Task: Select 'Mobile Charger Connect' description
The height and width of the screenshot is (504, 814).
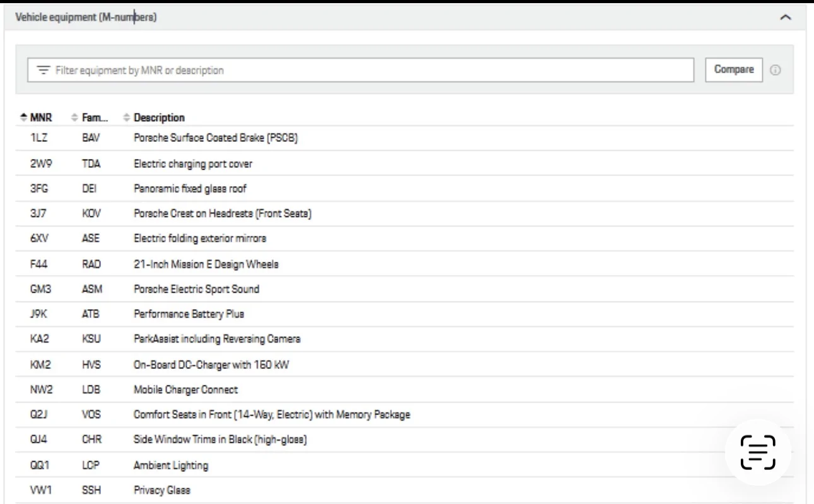Action: click(186, 390)
